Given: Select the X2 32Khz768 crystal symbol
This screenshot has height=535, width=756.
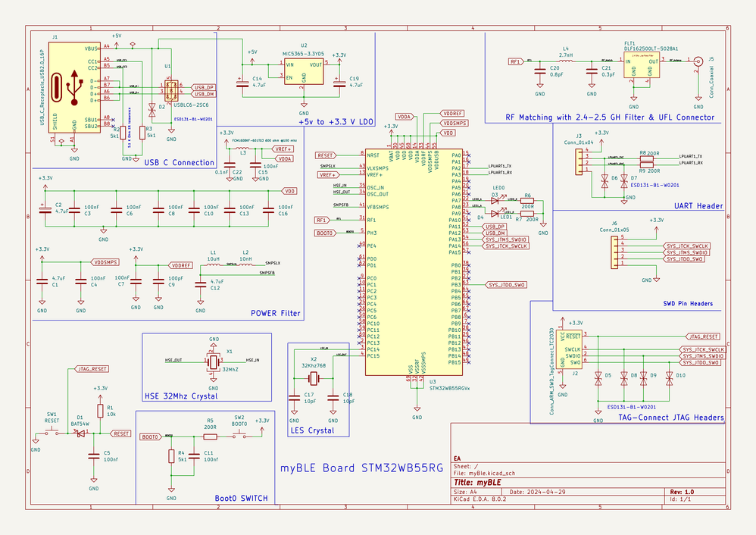Looking at the screenshot, I should click(314, 378).
